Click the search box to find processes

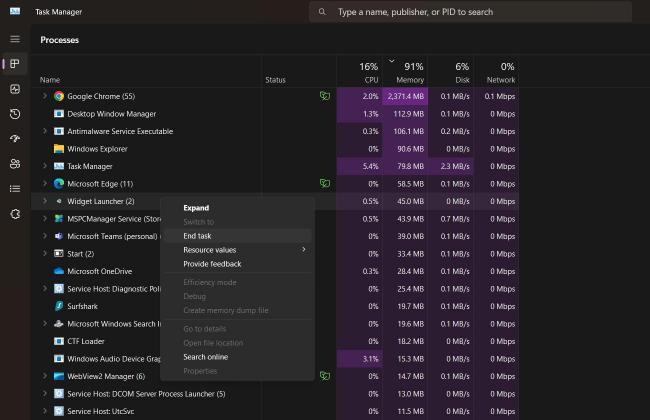click(x=470, y=12)
